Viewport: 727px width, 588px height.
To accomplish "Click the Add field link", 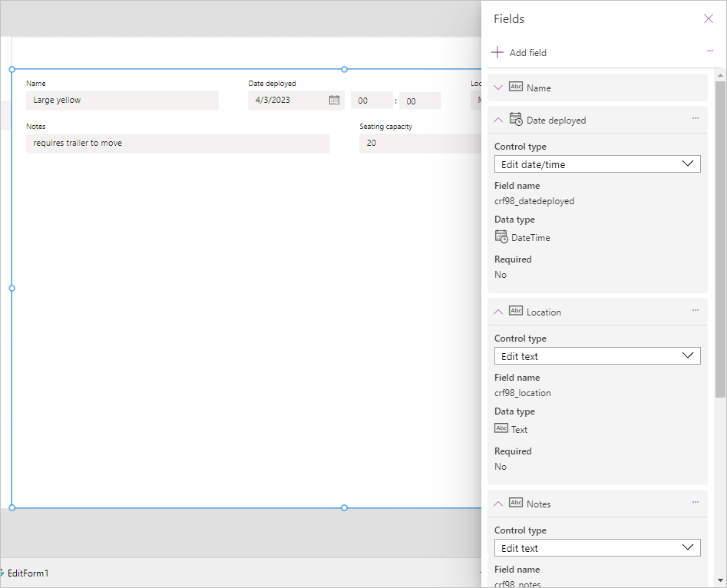I will (527, 52).
